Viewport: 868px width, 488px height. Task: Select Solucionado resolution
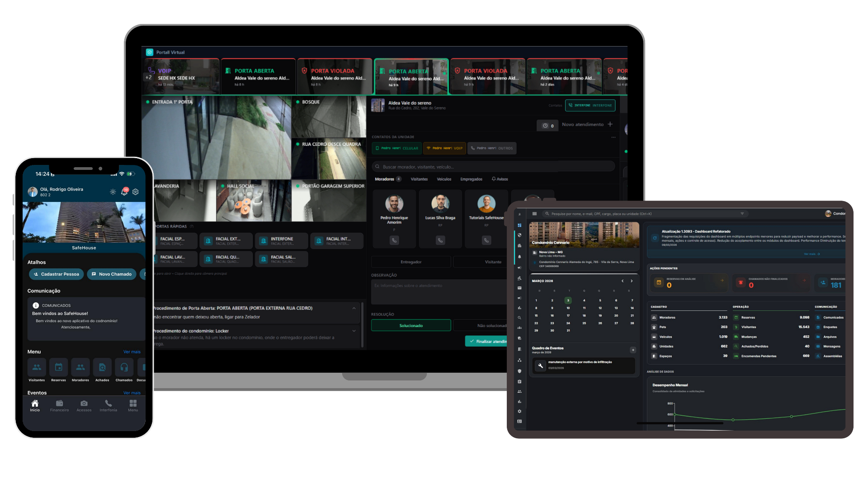411,325
